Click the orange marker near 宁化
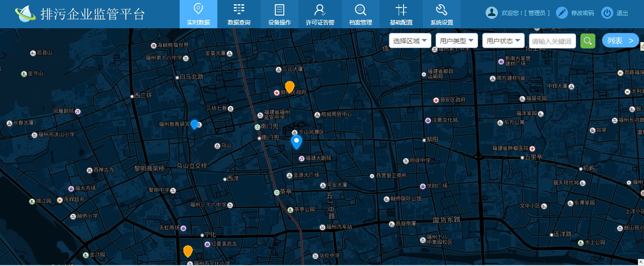 coord(188,251)
